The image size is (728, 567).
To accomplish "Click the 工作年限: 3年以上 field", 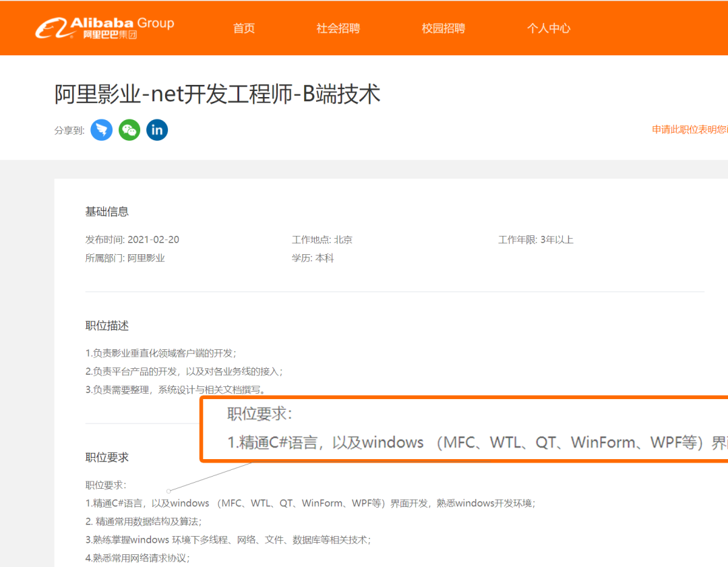I will coord(536,239).
